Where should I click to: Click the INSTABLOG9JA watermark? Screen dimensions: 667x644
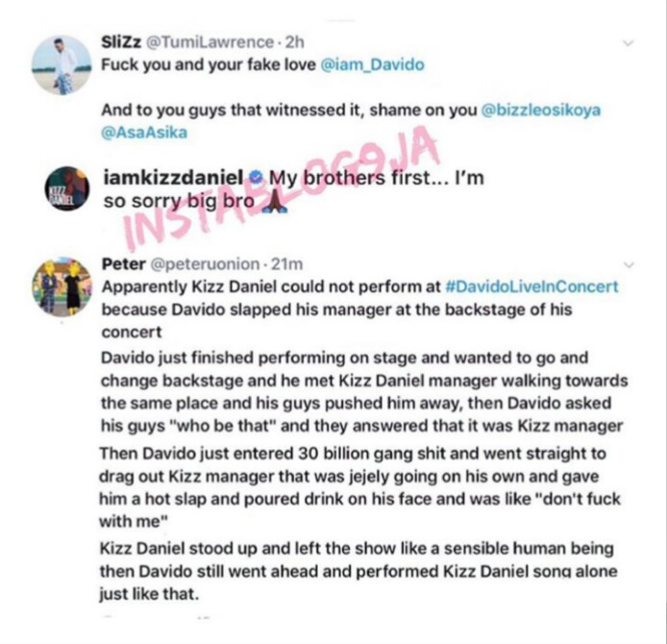pyautogui.click(x=283, y=189)
